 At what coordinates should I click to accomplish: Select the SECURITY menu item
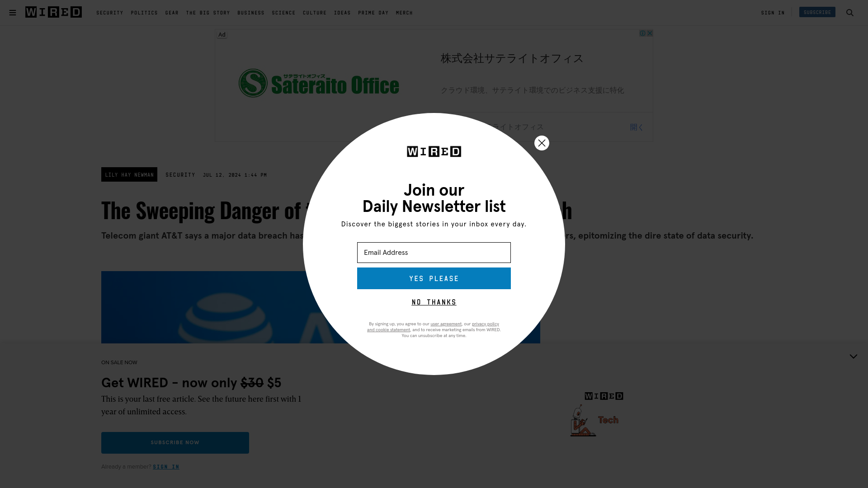[110, 13]
